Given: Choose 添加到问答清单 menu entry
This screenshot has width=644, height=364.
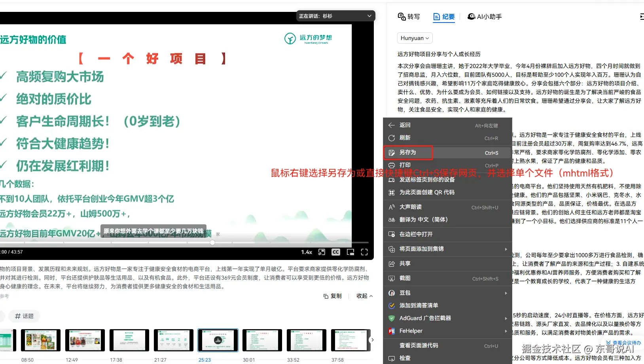Looking at the screenshot, I should [x=447, y=305].
